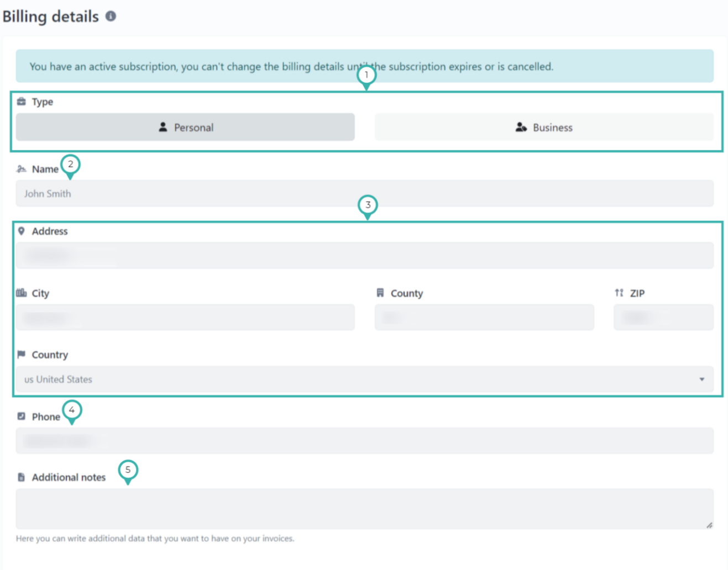Click the briefcase icon next to Type

pos(20,101)
